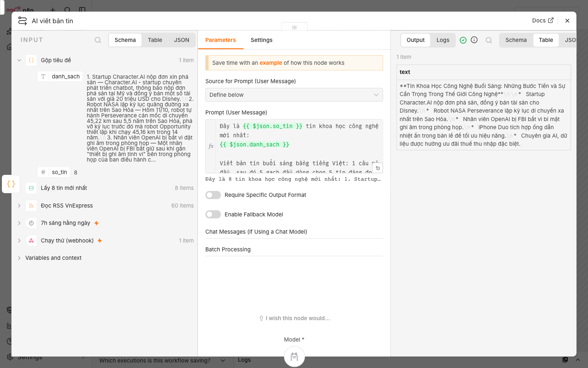Click the Ollama model node icon
The width and height of the screenshot is (588, 368).
[294, 357]
